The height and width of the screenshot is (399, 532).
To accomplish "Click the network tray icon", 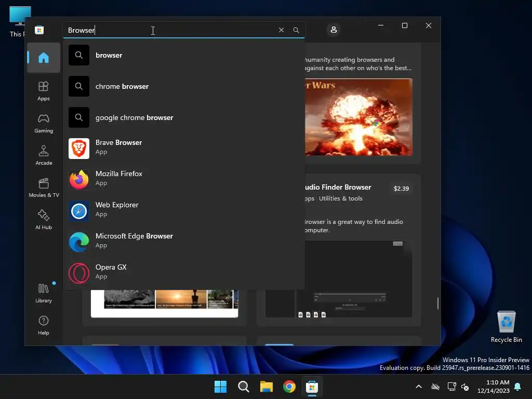I will [451, 387].
